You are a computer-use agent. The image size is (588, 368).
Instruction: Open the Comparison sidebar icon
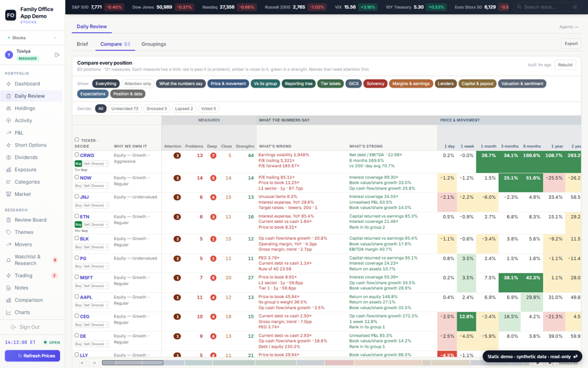point(8,300)
